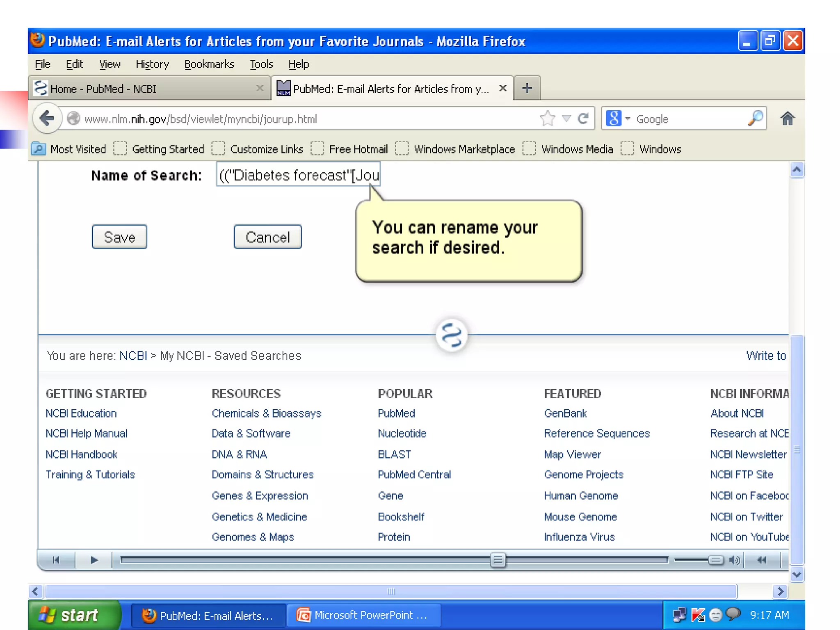Open Microsoft PowerPoint from the taskbar
This screenshot has height=630, width=840.
pos(363,615)
